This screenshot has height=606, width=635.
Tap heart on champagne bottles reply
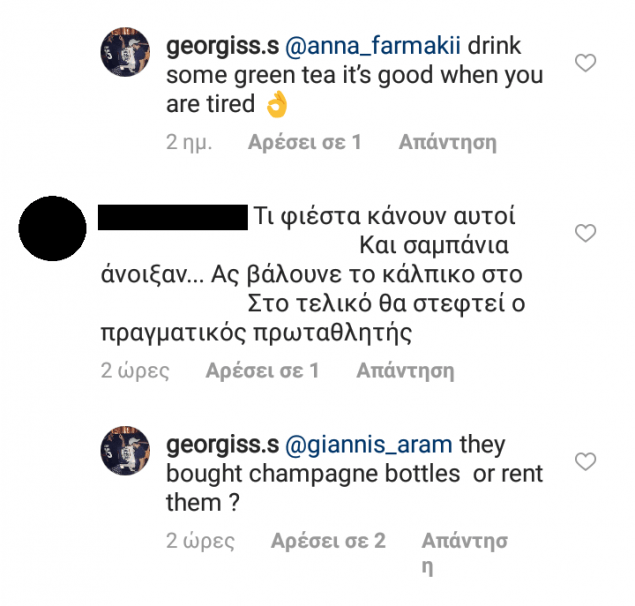[587, 461]
